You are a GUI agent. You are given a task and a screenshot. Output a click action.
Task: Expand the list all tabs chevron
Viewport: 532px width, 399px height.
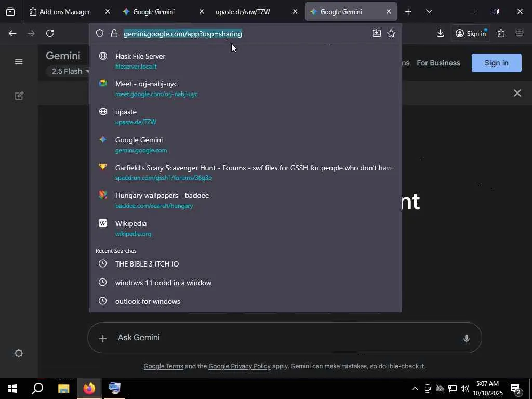pos(429,11)
